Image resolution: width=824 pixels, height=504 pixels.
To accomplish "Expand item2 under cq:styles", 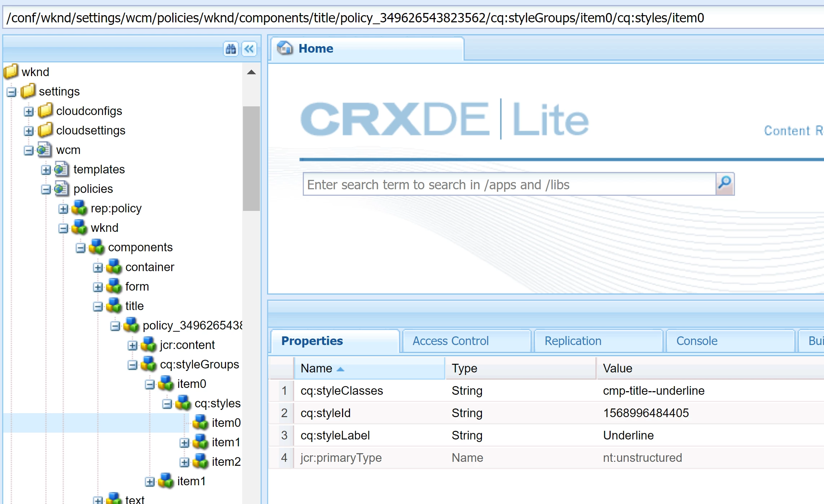I will (x=184, y=462).
